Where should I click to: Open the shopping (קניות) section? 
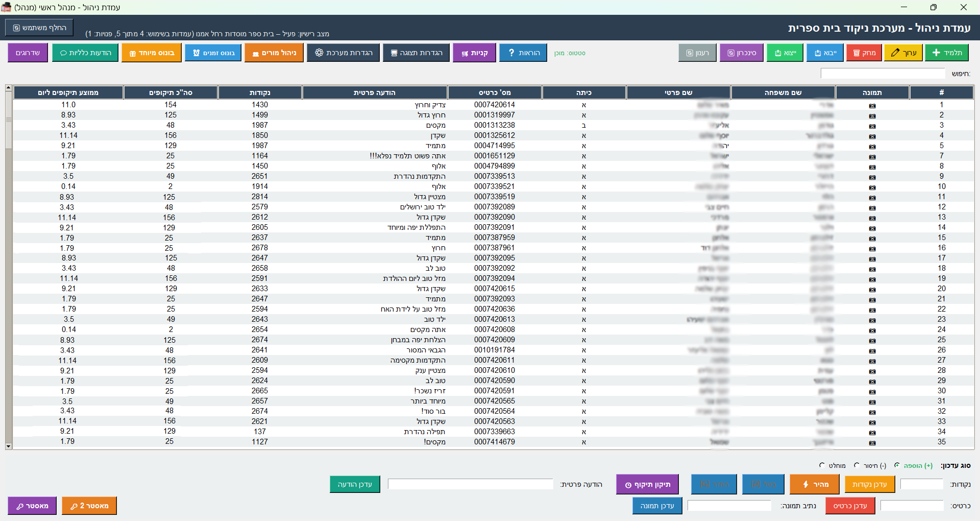click(x=474, y=53)
